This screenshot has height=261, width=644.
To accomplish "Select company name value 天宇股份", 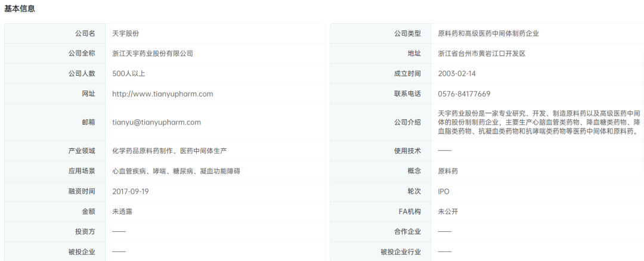I will (126, 33).
